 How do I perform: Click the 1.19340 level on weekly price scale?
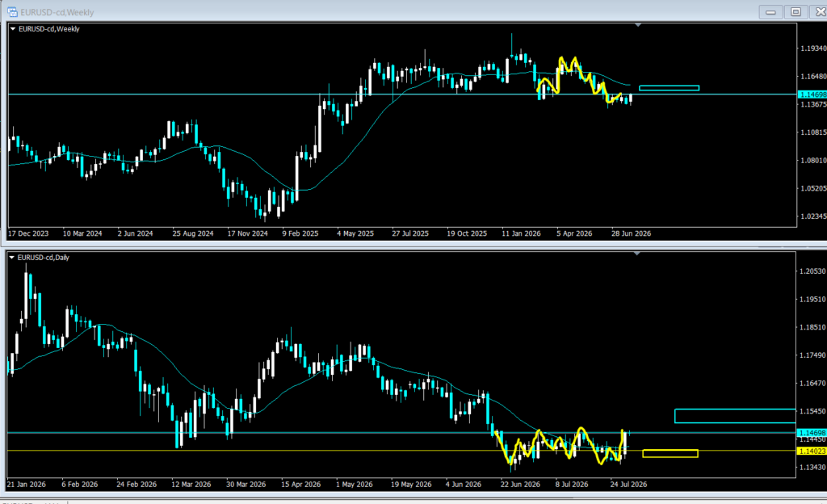[x=812, y=48]
